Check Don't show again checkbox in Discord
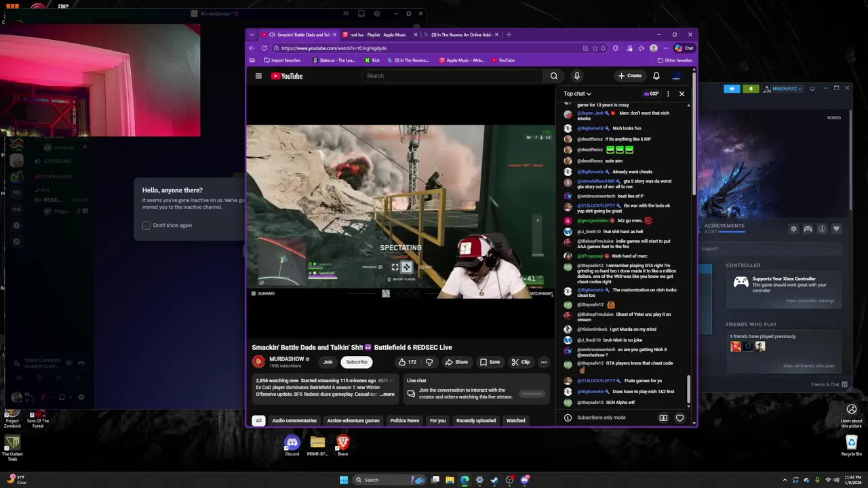The width and height of the screenshot is (868, 488). point(146,225)
